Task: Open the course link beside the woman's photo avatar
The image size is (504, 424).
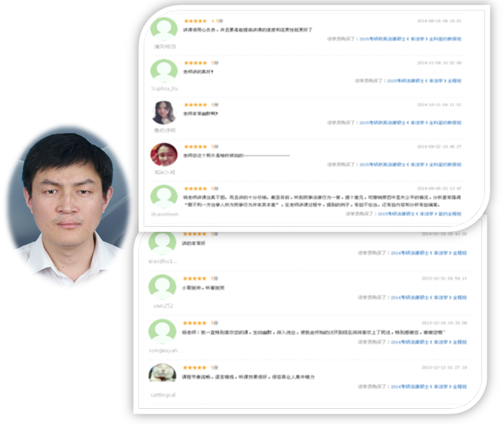Action: [410, 122]
